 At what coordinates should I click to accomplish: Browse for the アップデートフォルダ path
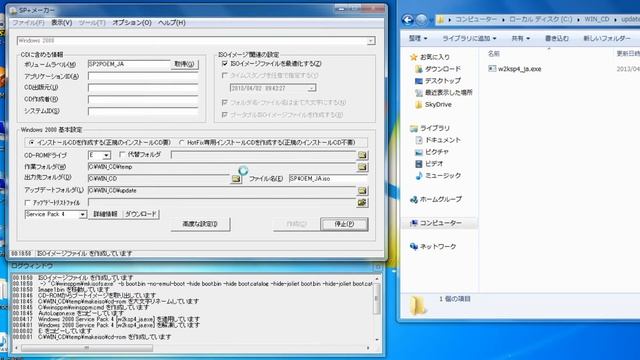coord(362,191)
